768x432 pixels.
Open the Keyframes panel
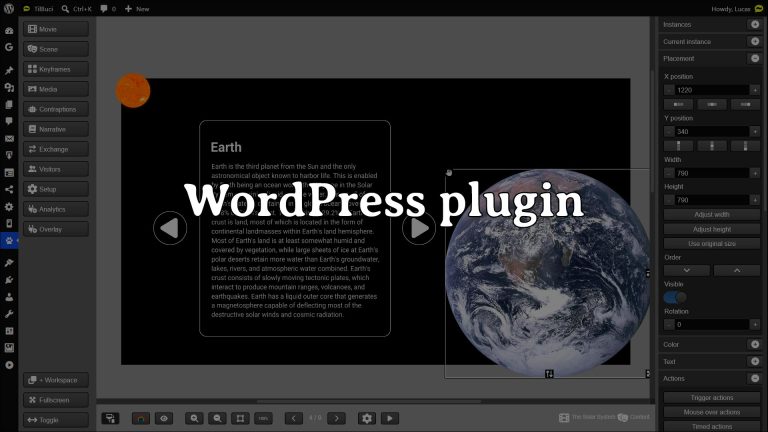pyautogui.click(x=55, y=69)
